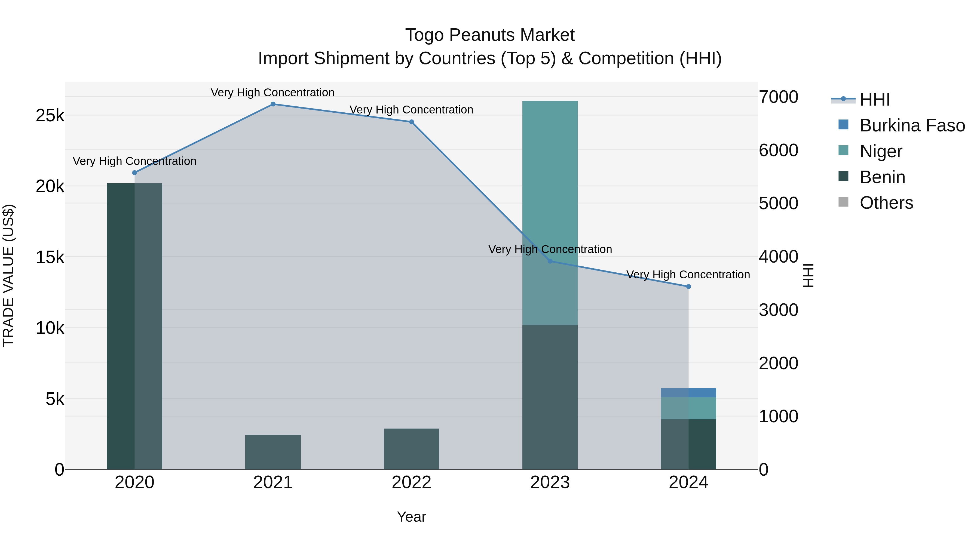This screenshot has width=980, height=551.
Task: Toggle the Others legend entry
Action: (x=876, y=203)
